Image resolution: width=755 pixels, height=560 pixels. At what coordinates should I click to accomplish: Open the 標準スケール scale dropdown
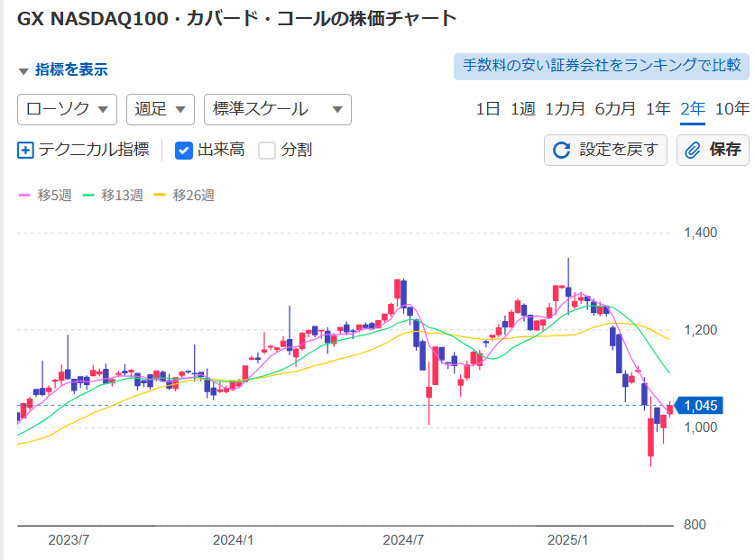[x=278, y=109]
